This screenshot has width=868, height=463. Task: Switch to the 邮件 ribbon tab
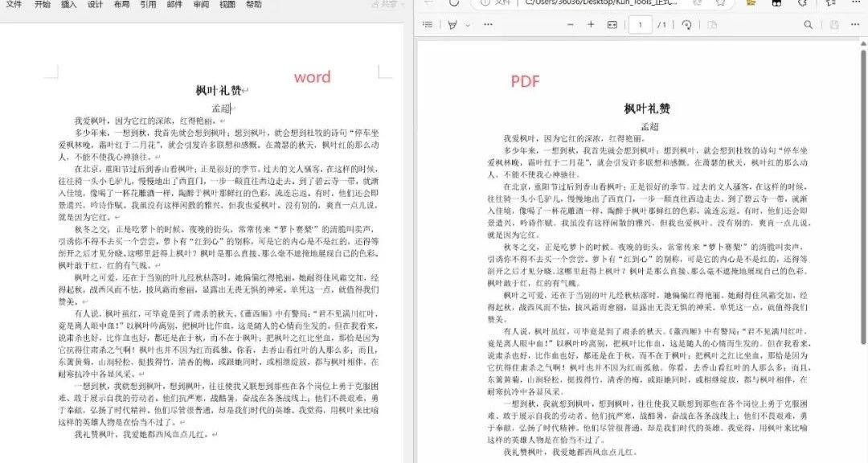(x=174, y=5)
